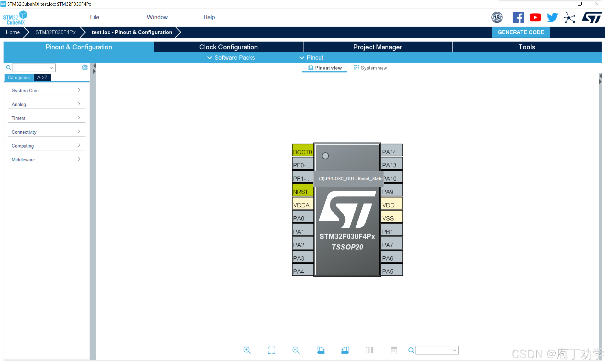Click the rotate counter-clockwise chip icon
The image size is (605, 364).
point(345,350)
